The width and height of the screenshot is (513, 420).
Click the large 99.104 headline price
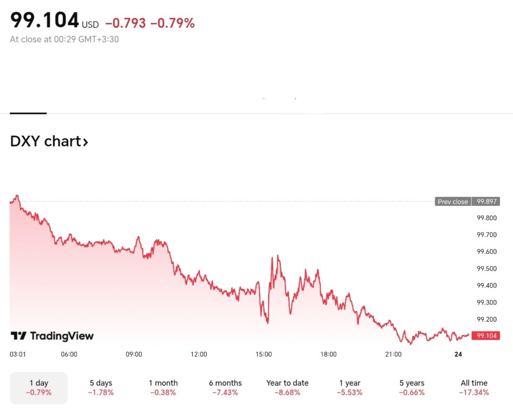(45, 20)
